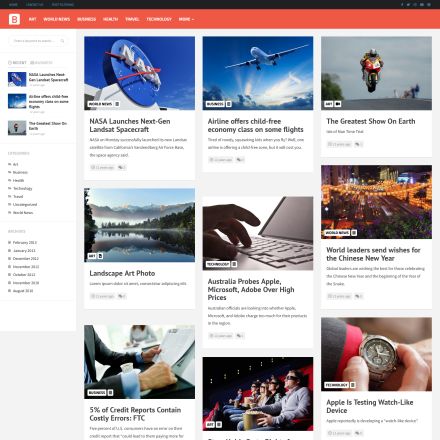Click the mountain lake landscape thumbnail
Screen dimensions: 440x440
[x=139, y=225]
